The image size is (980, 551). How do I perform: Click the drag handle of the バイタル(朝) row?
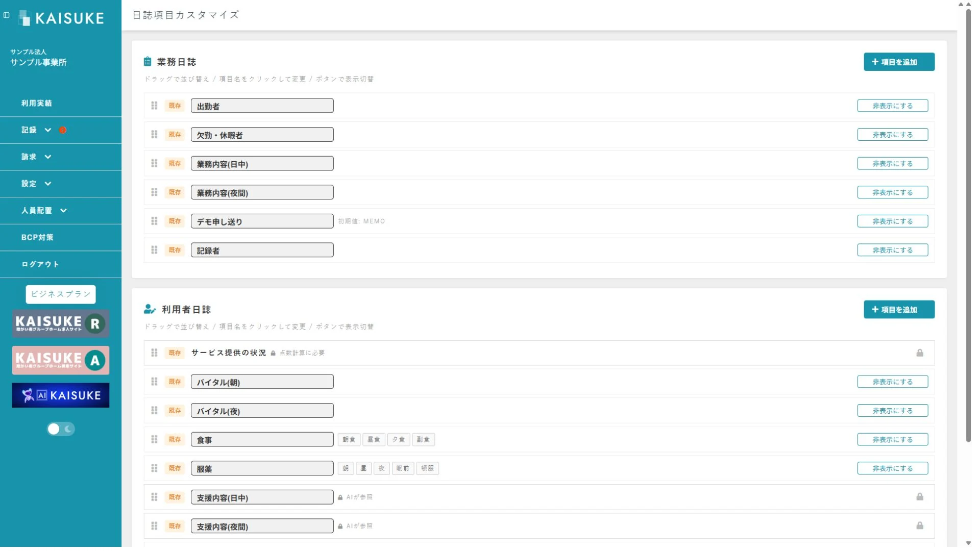pyautogui.click(x=154, y=382)
